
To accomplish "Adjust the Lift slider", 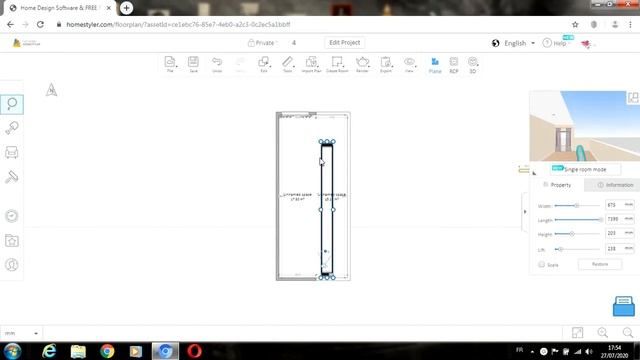I will (x=560, y=249).
